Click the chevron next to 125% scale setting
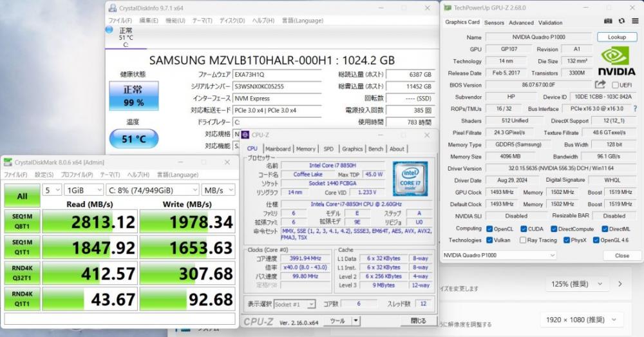 [620, 284]
